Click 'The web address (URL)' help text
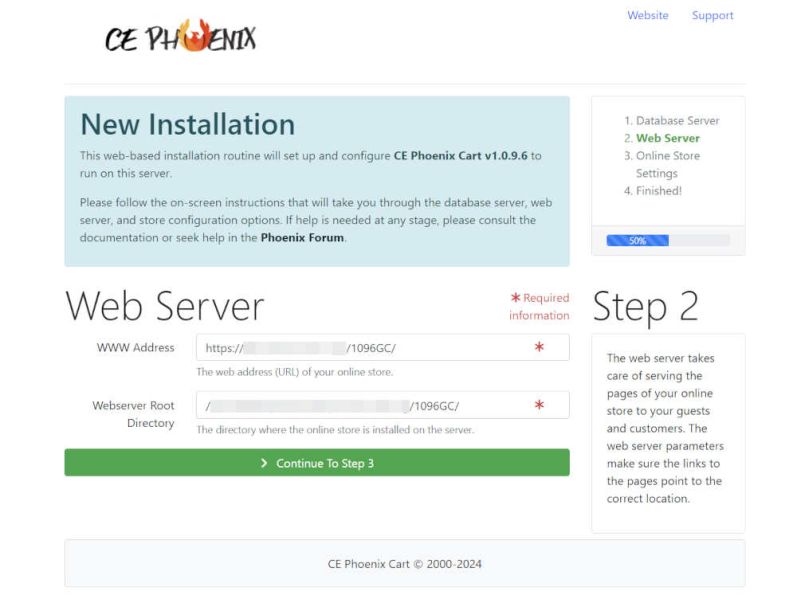Screen dimensions: 797x599 (x=294, y=372)
